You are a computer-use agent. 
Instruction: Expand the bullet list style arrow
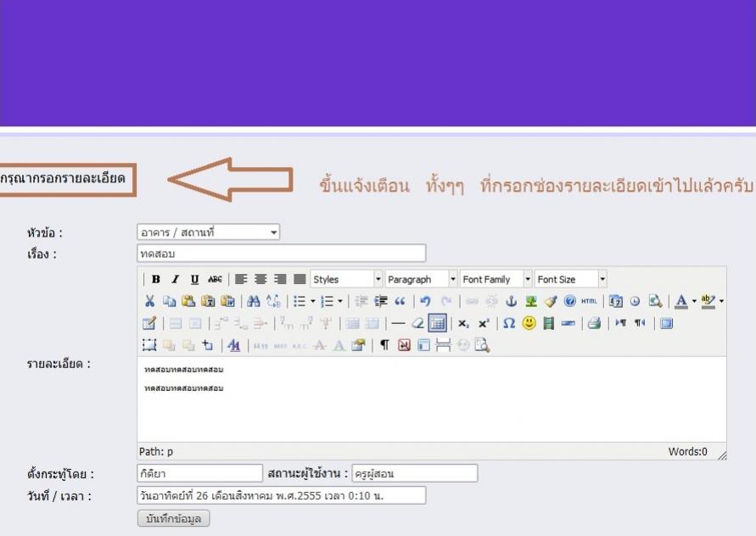[x=313, y=301]
